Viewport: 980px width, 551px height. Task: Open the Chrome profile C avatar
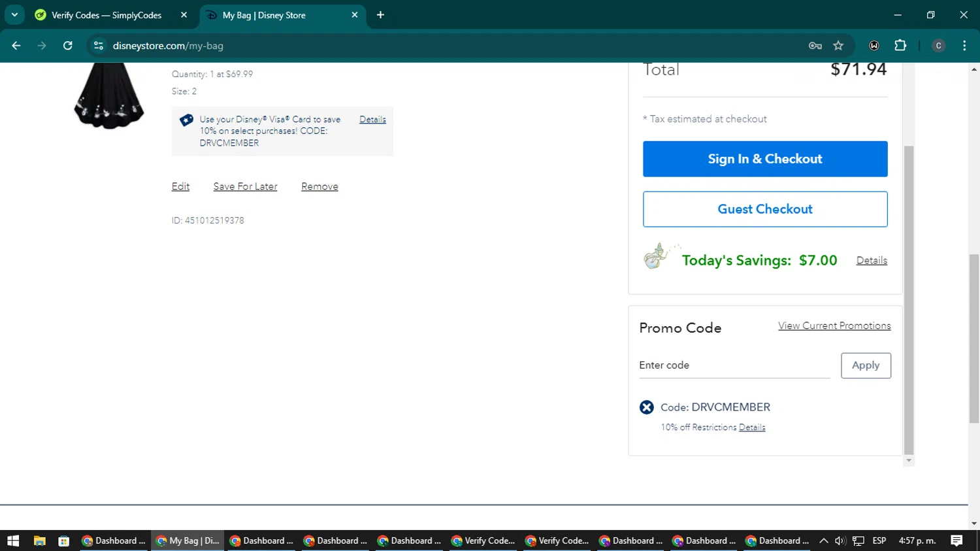[x=938, y=46]
